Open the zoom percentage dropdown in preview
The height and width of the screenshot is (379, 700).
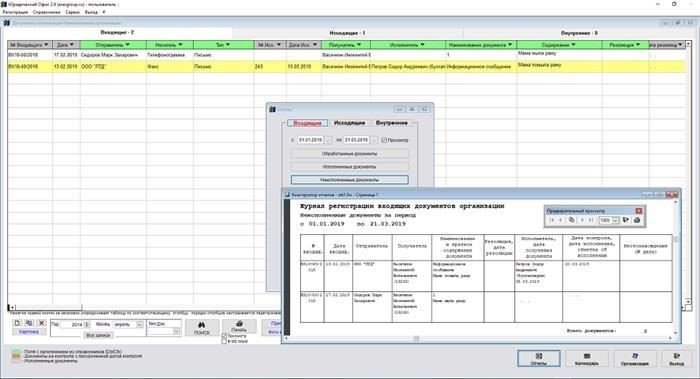(x=615, y=220)
